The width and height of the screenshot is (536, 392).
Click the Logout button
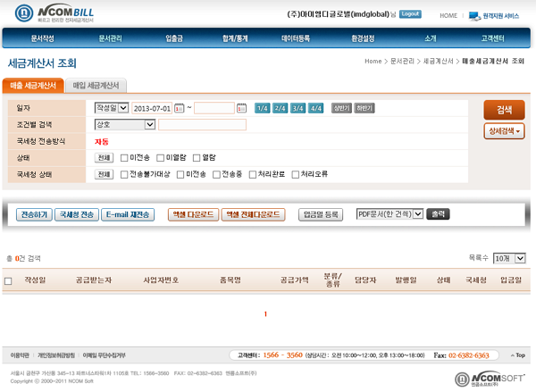click(x=410, y=15)
